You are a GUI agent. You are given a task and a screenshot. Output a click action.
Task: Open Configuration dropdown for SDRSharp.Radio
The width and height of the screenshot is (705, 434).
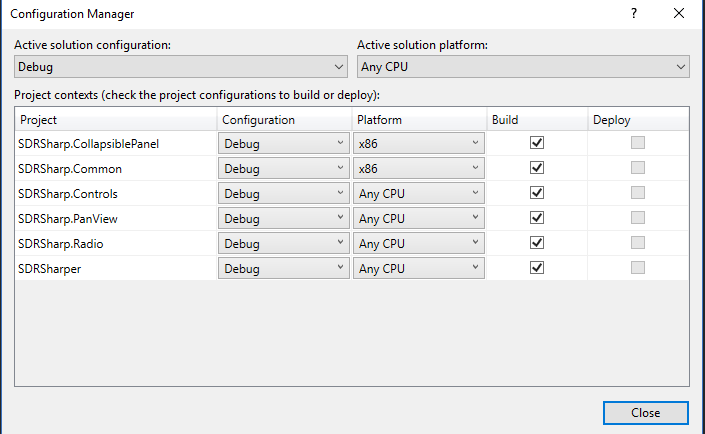coord(284,243)
